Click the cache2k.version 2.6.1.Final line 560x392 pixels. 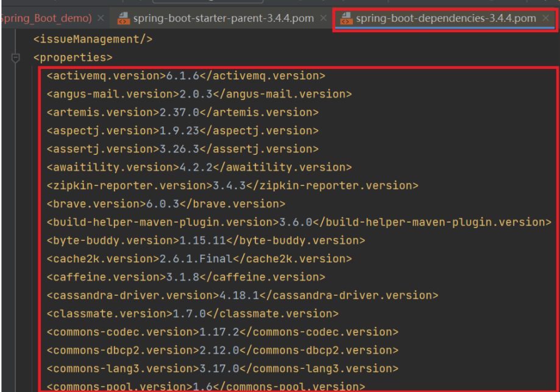pyautogui.click(x=199, y=258)
